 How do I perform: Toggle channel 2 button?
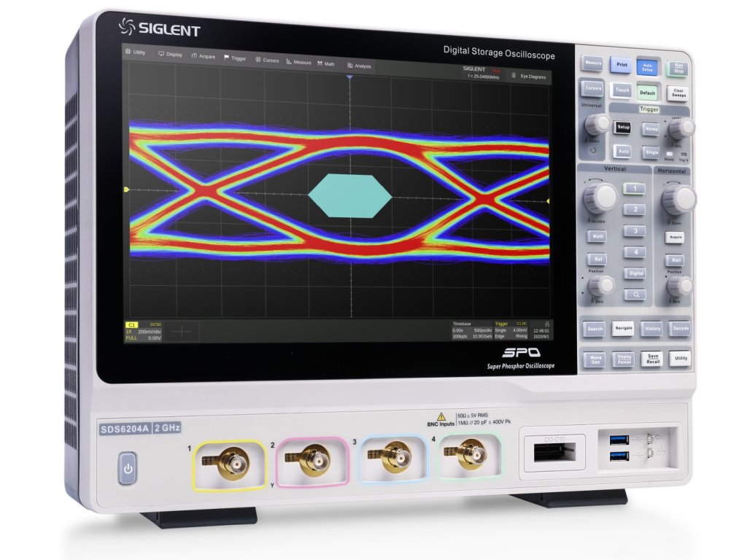point(635,209)
